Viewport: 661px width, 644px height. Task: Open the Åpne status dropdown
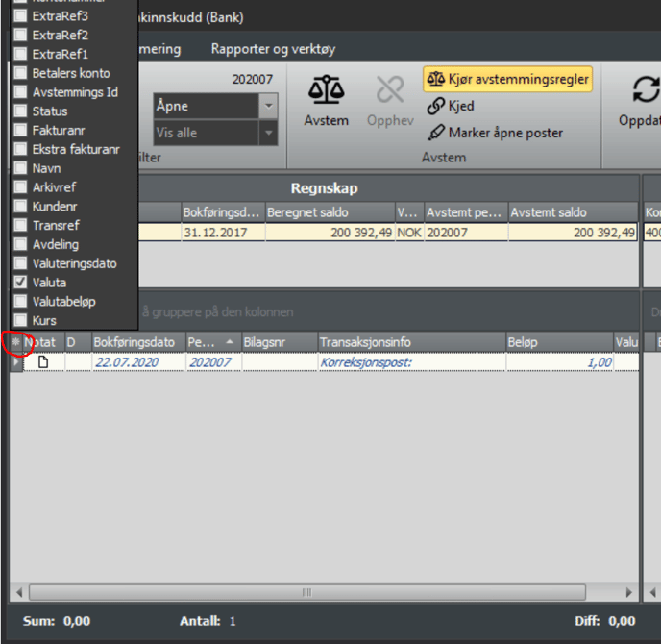pyautogui.click(x=268, y=106)
